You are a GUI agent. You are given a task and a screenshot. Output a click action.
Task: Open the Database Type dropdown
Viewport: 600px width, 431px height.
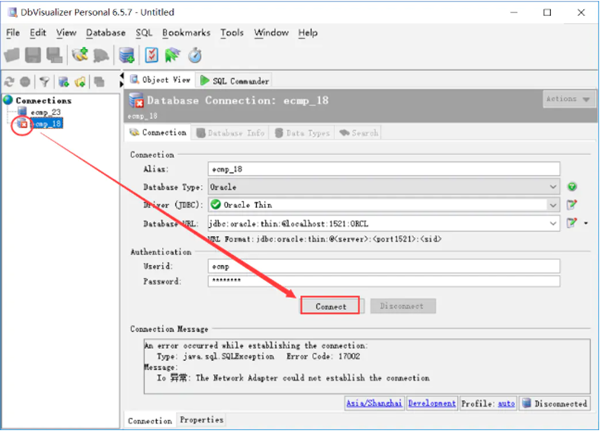tap(553, 187)
